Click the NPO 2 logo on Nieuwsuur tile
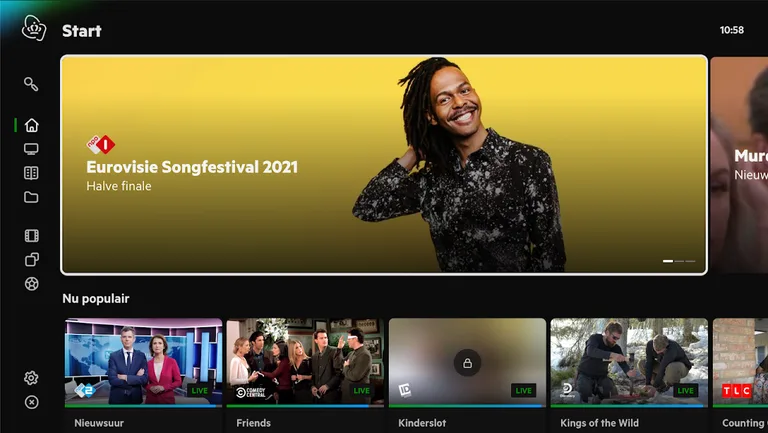This screenshot has height=433, width=768. click(84, 391)
